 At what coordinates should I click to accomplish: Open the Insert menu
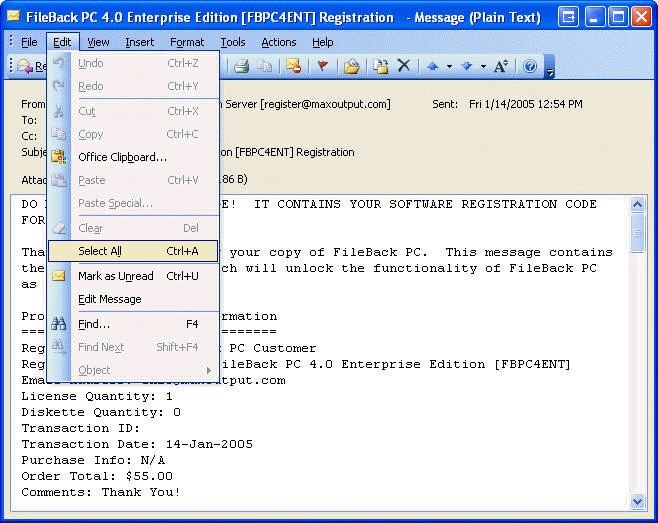coord(139,42)
